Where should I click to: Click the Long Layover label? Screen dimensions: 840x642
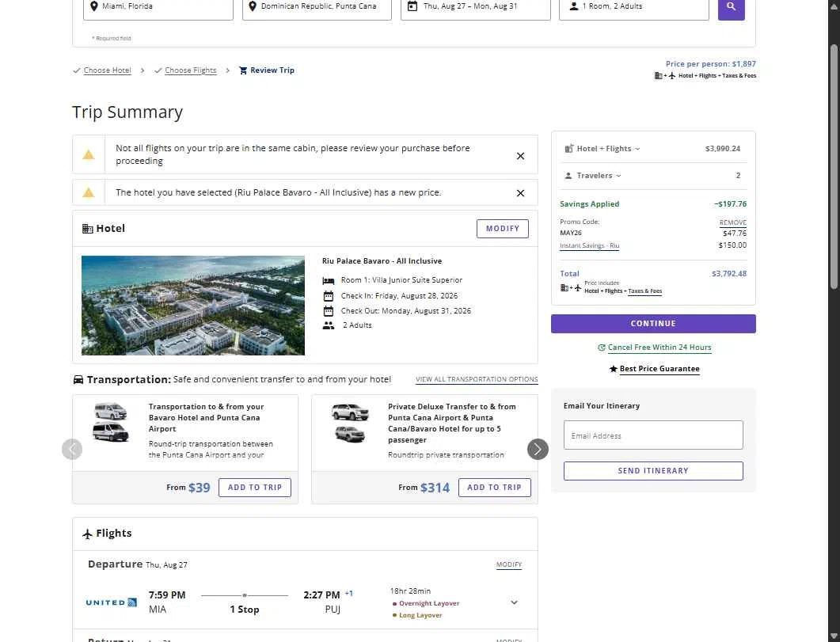pos(420,615)
